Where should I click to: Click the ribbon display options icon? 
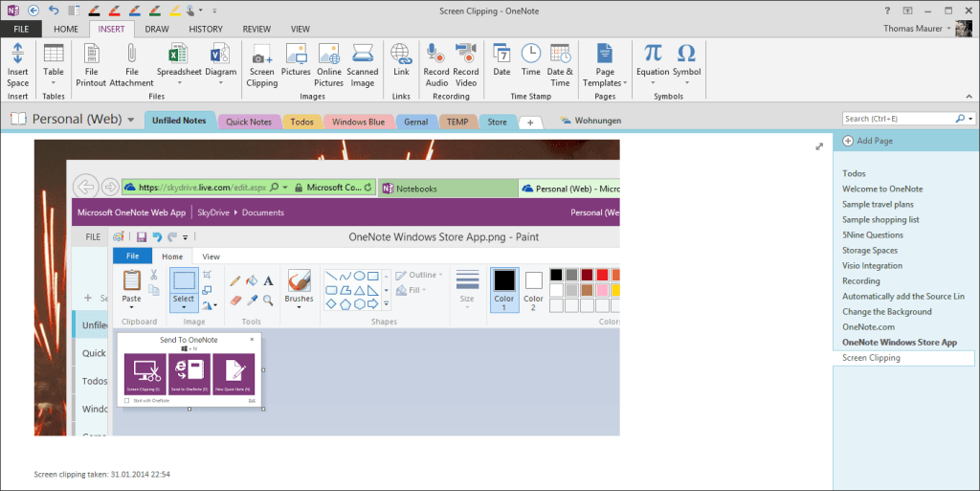point(907,11)
